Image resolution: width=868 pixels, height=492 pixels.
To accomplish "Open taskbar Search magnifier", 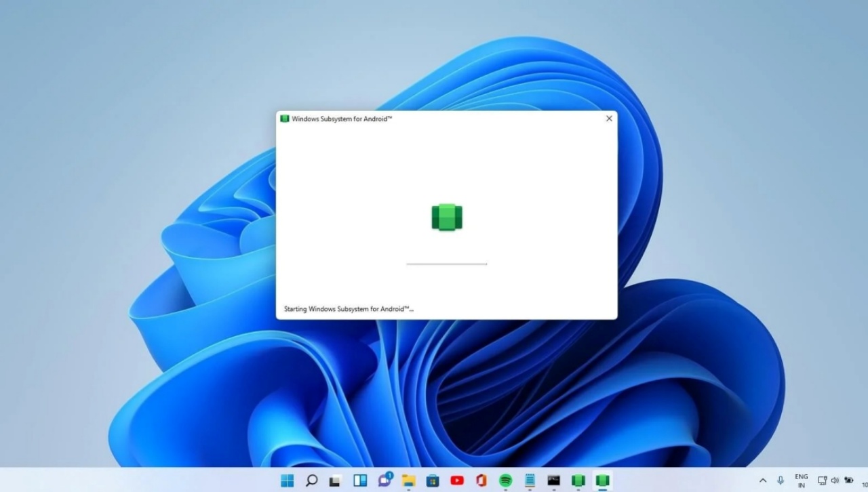I will coord(312,480).
